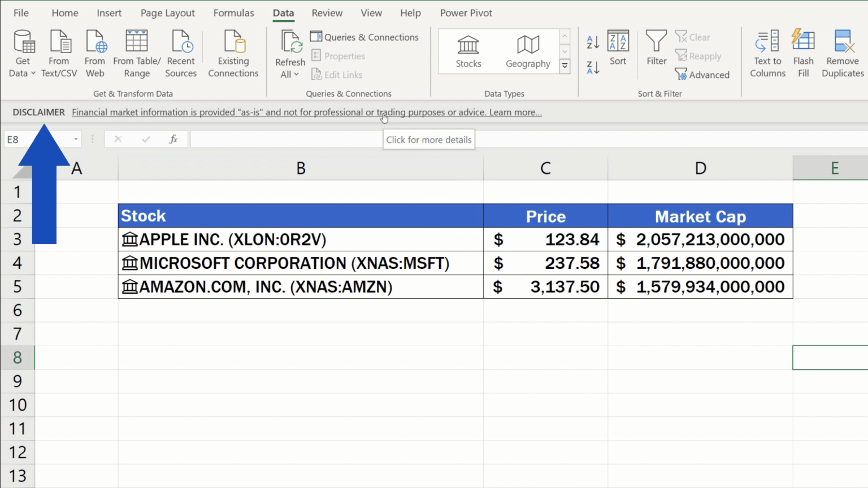This screenshot has height=488, width=868.
Task: Click the Filter icon
Action: pos(656,51)
